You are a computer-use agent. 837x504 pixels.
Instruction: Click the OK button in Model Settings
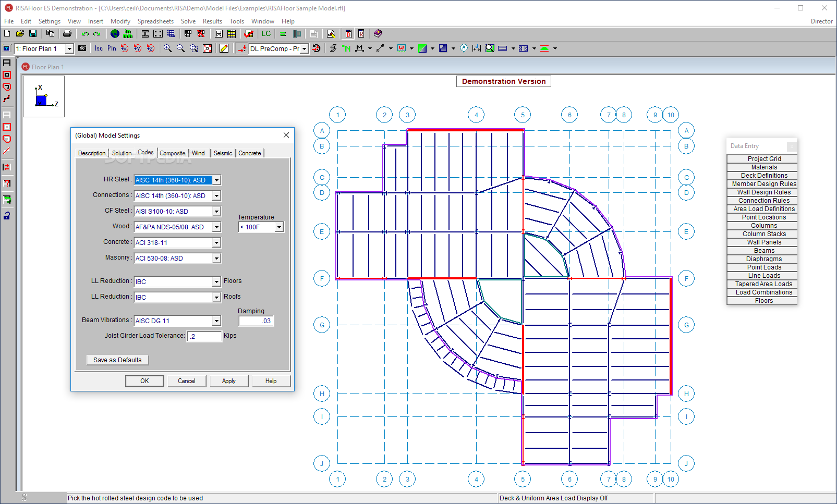[144, 381]
